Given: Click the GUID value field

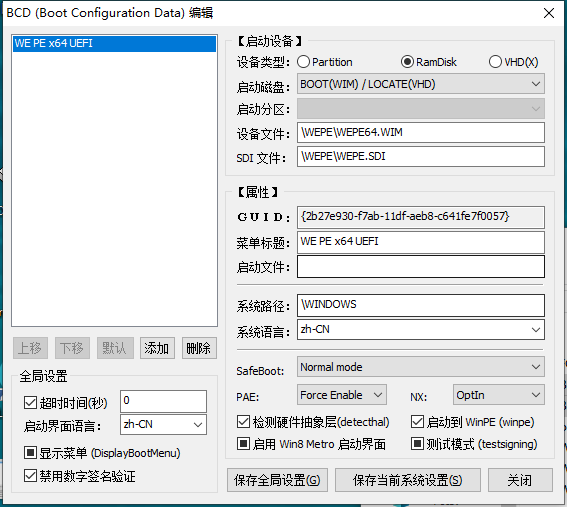Looking at the screenshot, I should pos(421,217).
